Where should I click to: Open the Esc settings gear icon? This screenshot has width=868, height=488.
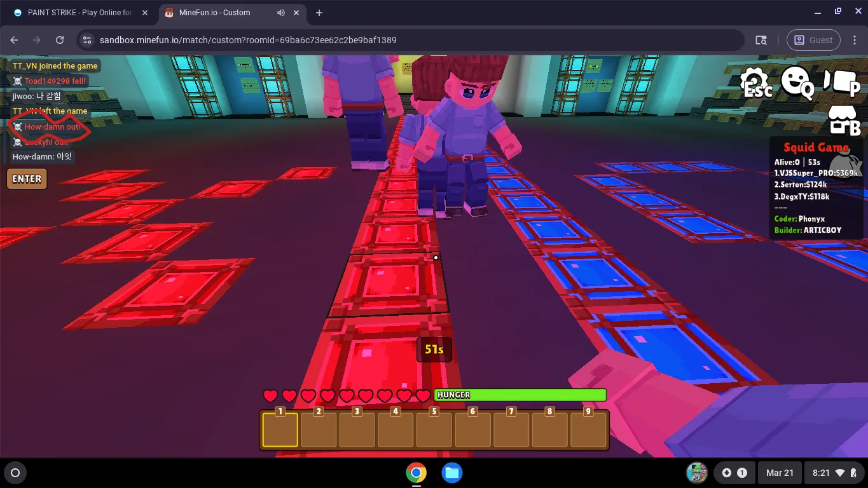755,83
